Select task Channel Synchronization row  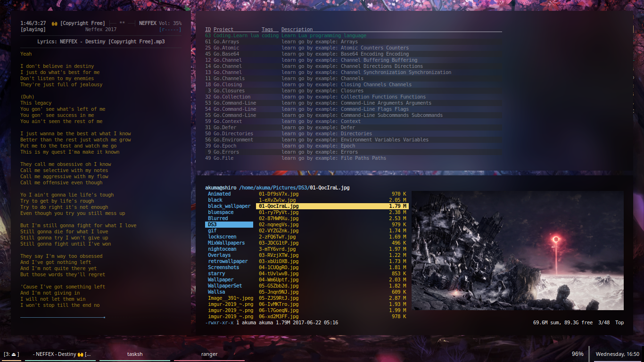(353, 72)
